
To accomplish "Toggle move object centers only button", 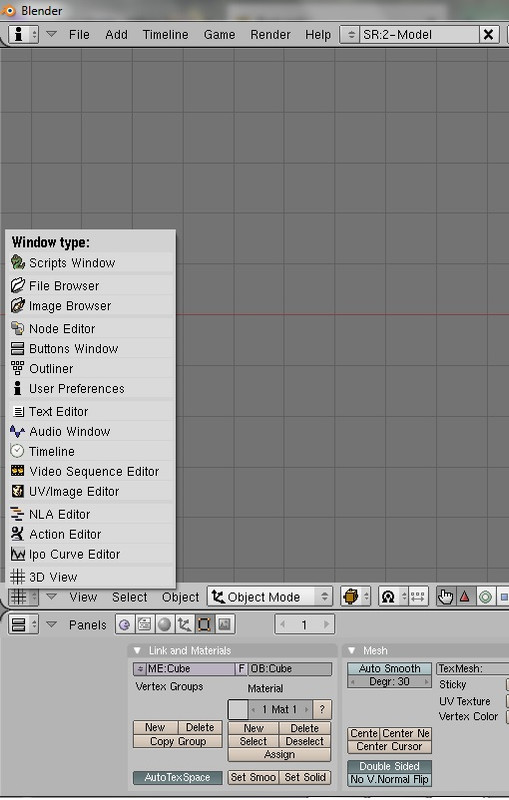I will 418,596.
